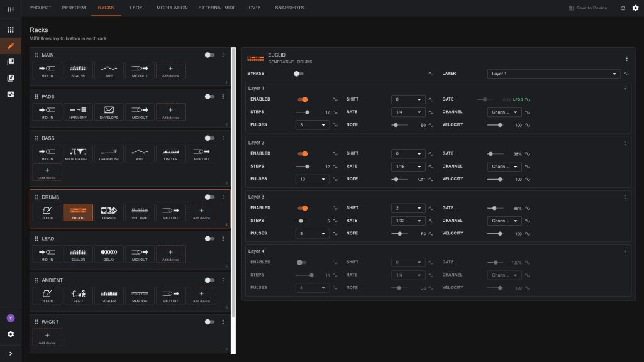
Task: Select MIDI Out device in Lead rack
Action: [x=140, y=254]
